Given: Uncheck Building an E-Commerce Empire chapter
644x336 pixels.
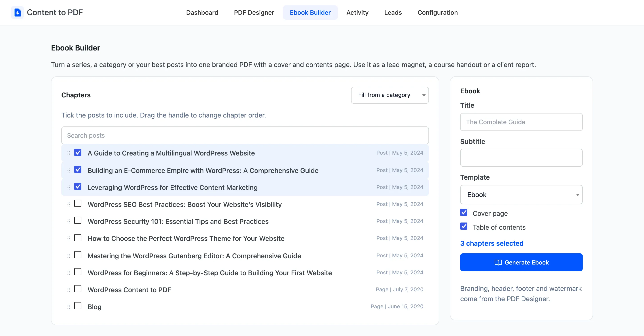Looking at the screenshot, I should 78,169.
